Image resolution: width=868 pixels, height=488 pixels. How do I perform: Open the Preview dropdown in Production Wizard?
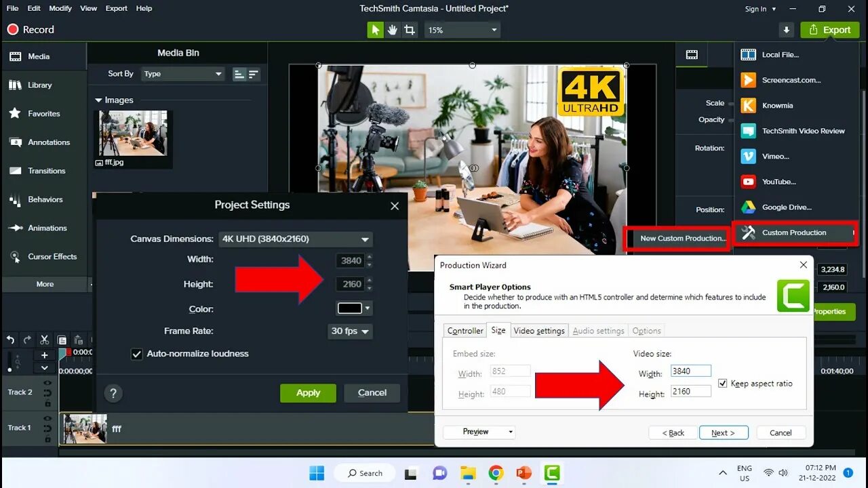tap(479, 432)
